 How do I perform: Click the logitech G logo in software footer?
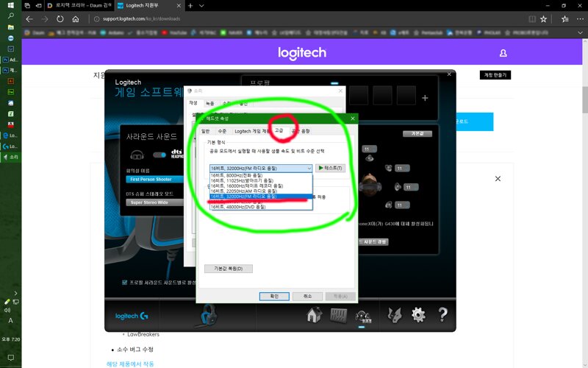click(132, 316)
